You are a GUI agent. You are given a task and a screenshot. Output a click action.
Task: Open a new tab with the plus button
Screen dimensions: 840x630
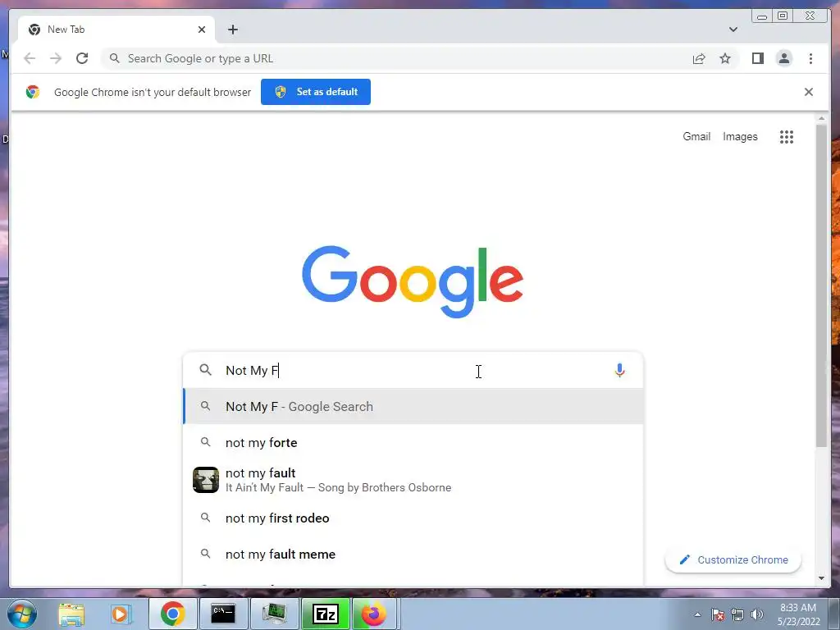(232, 30)
